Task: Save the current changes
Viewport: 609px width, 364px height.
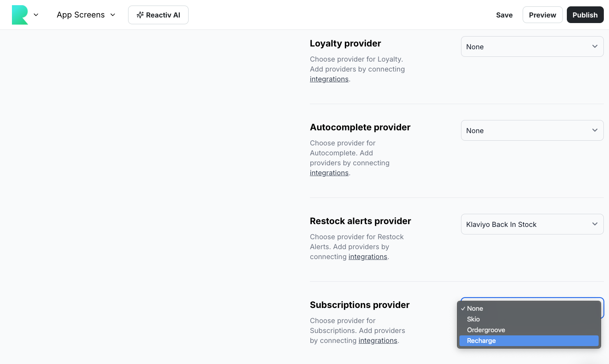Action: tap(504, 15)
